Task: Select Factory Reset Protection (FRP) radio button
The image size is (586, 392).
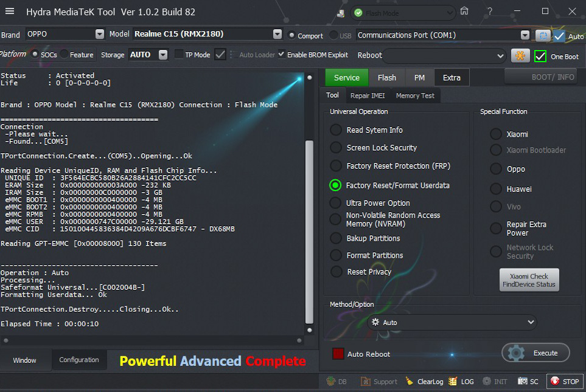Action: [336, 166]
